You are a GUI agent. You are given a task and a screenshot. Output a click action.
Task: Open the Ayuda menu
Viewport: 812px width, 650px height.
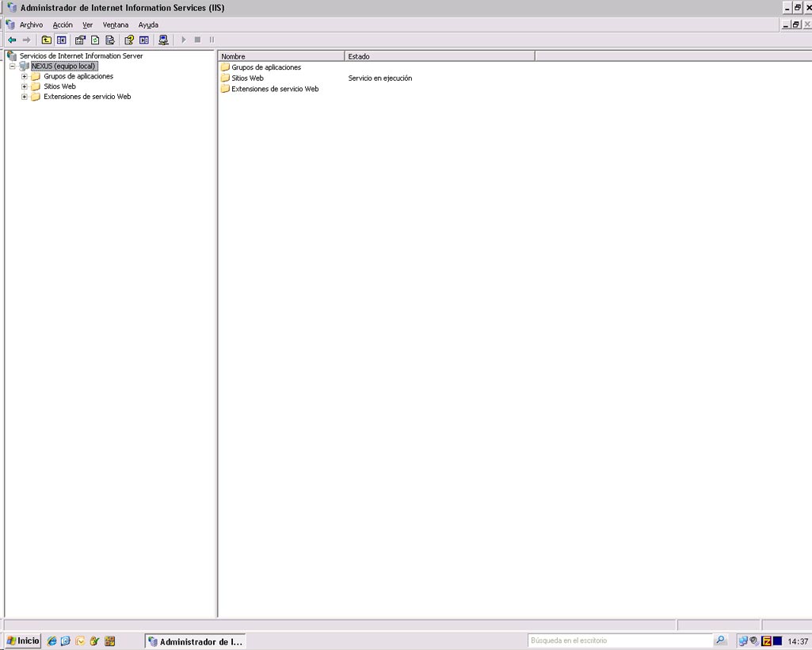click(148, 25)
